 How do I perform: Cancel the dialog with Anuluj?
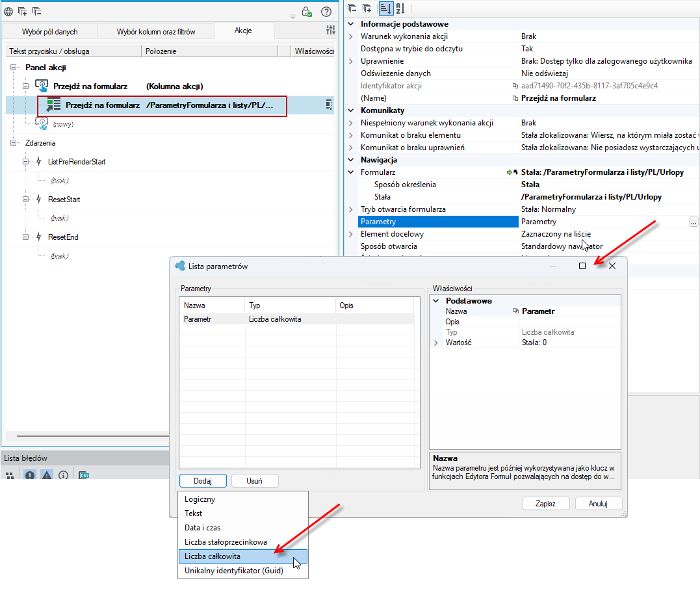click(598, 503)
